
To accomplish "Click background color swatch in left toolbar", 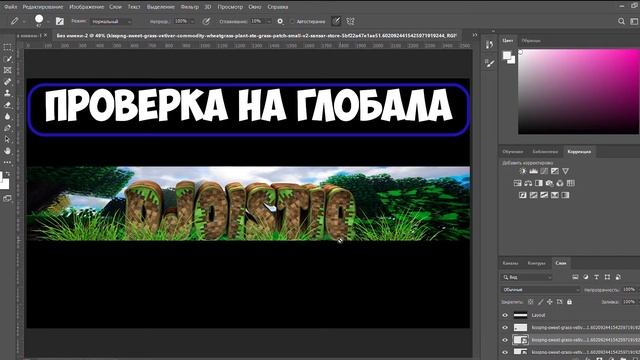I will [5, 184].
